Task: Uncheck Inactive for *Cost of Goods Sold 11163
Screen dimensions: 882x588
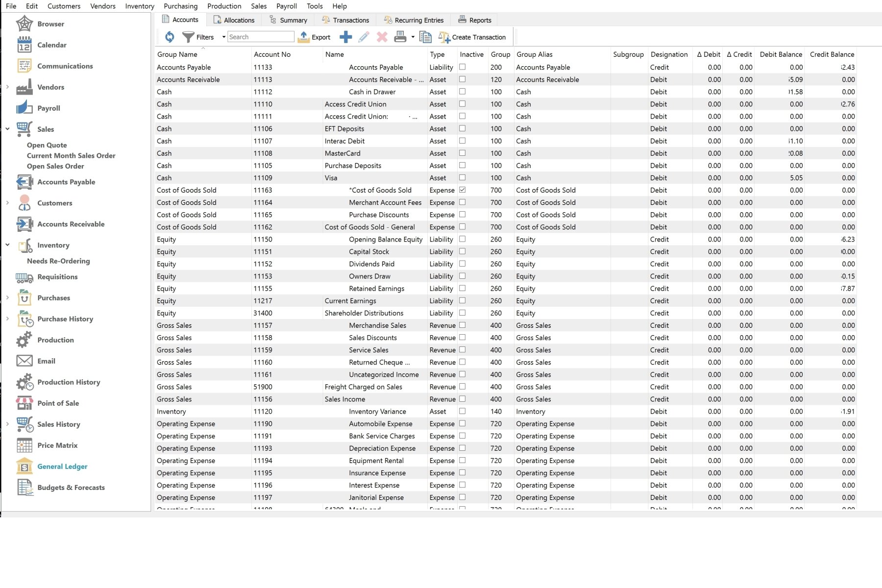Action: (x=462, y=190)
